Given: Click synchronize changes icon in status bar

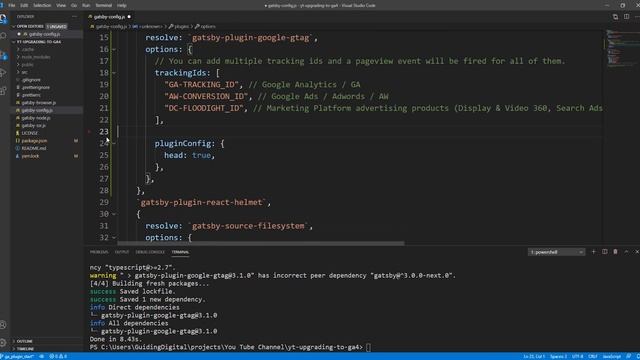Looking at the screenshot, I should [x=42, y=356].
